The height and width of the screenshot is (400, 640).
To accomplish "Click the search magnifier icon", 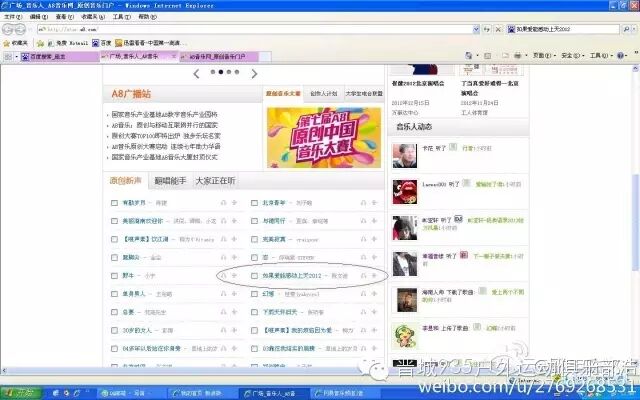I will pos(626,29).
